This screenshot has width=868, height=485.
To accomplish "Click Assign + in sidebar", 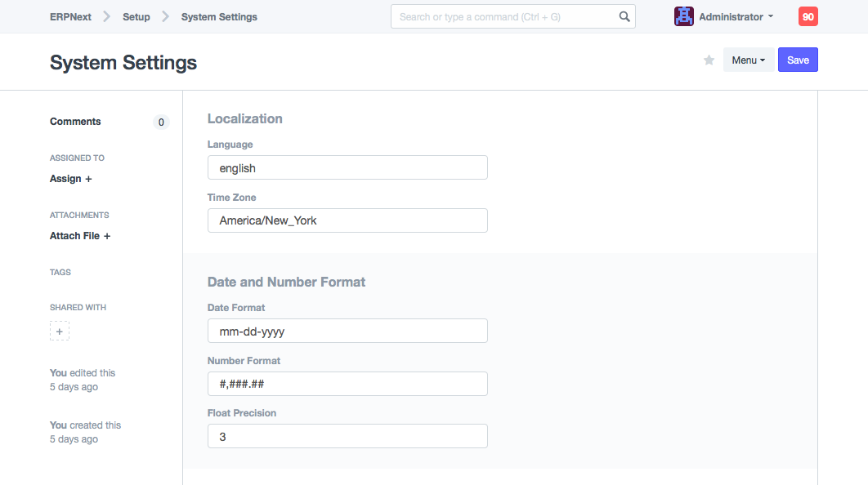I will [x=70, y=179].
